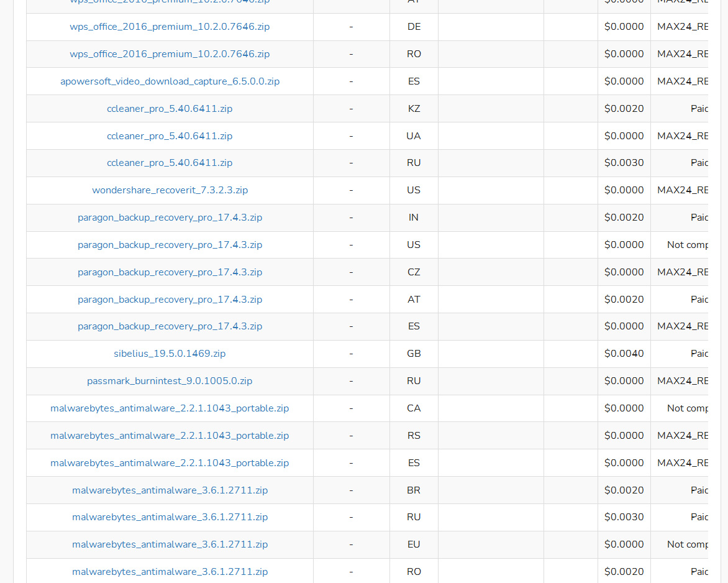
Task: Click $0.0000 price in ccleaner_pro UA row
Action: click(x=624, y=136)
